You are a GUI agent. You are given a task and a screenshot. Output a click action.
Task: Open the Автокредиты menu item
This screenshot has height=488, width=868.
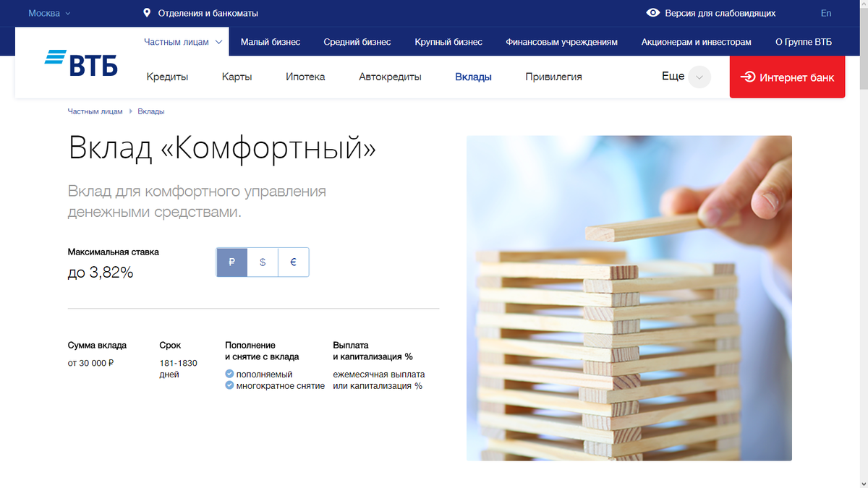tap(390, 77)
